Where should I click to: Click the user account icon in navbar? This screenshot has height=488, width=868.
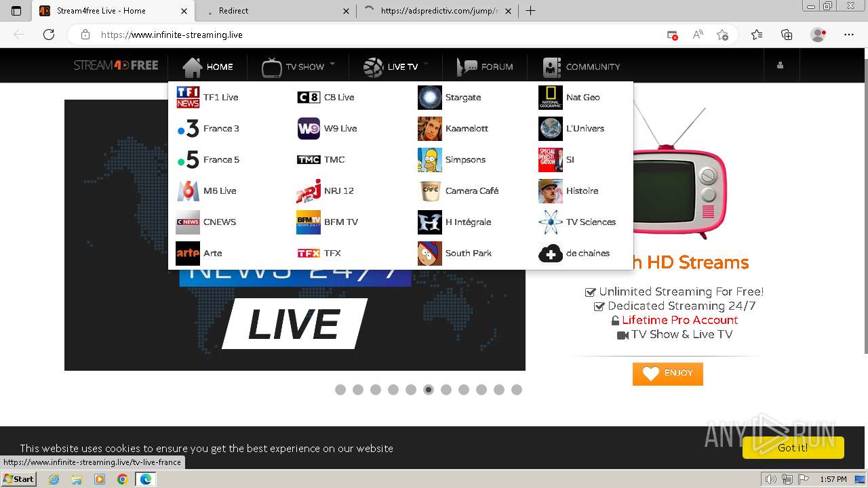click(780, 66)
